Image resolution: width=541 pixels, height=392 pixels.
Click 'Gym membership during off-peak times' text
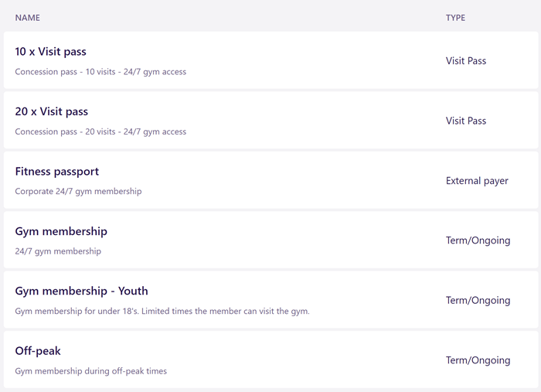click(x=90, y=371)
